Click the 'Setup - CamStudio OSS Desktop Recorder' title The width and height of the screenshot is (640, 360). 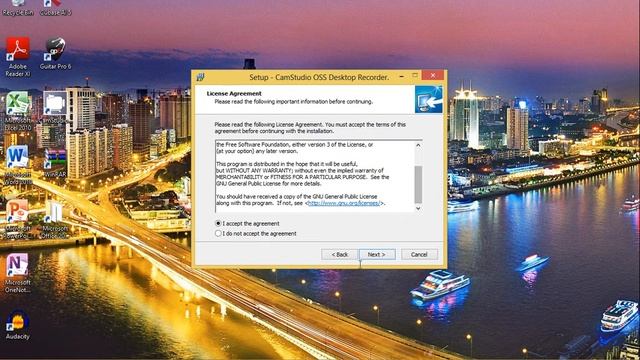click(x=319, y=77)
